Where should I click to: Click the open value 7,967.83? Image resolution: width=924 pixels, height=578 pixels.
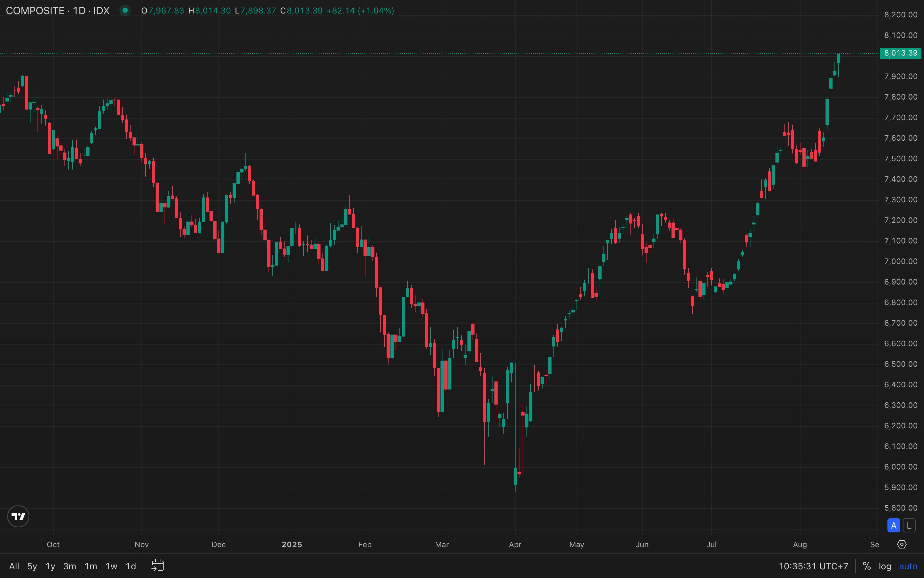tap(166, 11)
